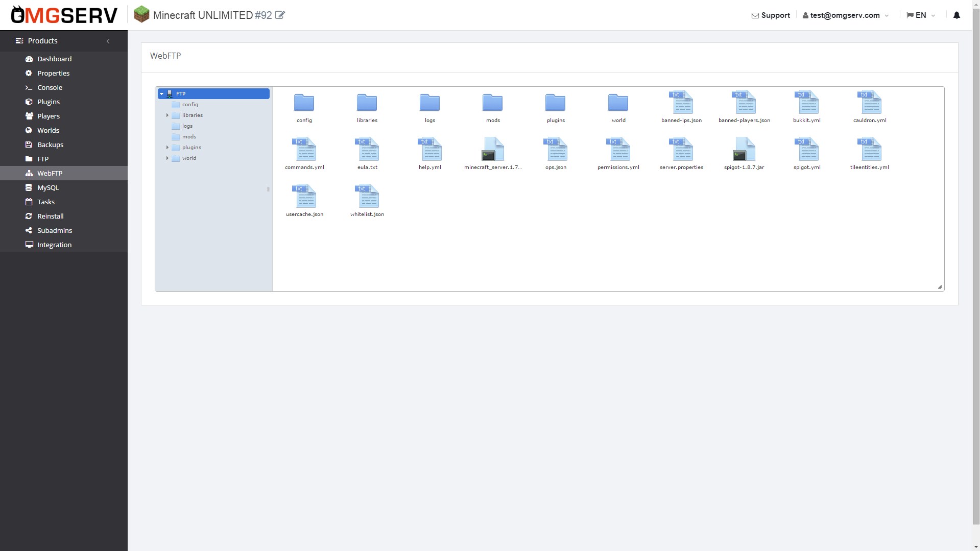This screenshot has height=551, width=980.
Task: Go to Dashboard in the sidebar
Action: click(64, 59)
